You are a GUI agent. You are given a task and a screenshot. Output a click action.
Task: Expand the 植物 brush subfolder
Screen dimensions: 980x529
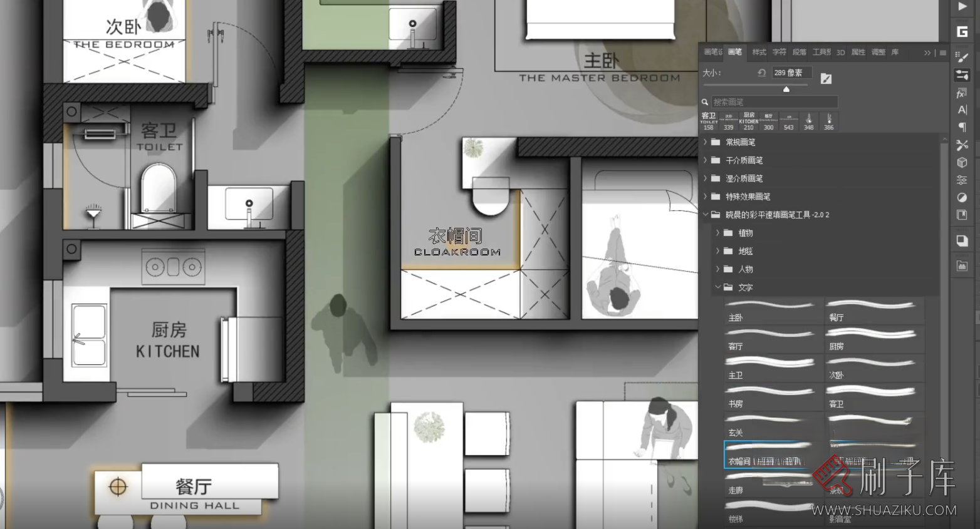(717, 233)
